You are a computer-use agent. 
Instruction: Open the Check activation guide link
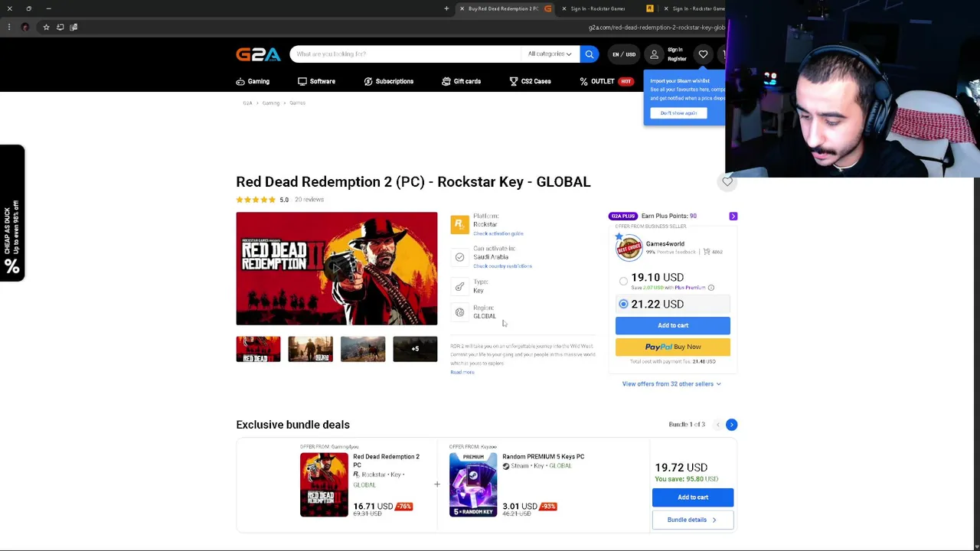tap(498, 233)
